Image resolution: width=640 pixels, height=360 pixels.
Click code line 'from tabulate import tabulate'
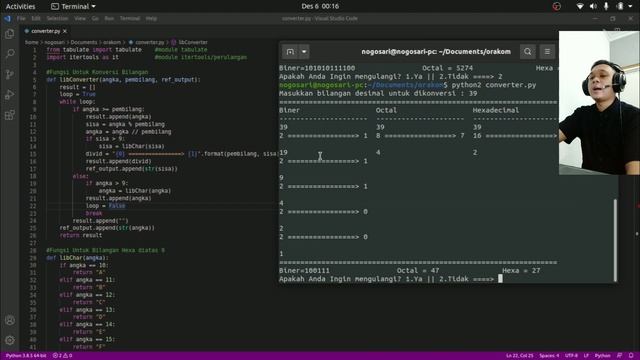(x=94, y=50)
